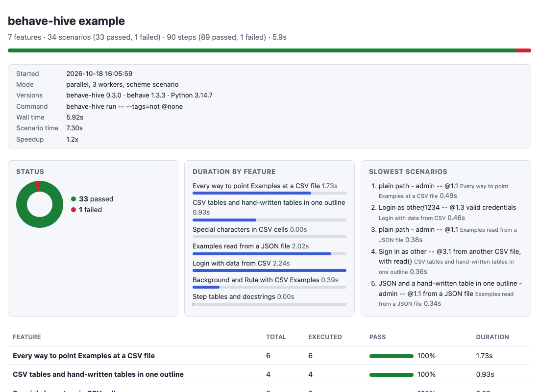Screen dimensions: 539x392
Task: Click the STATUS panel heading
Action: coord(30,171)
